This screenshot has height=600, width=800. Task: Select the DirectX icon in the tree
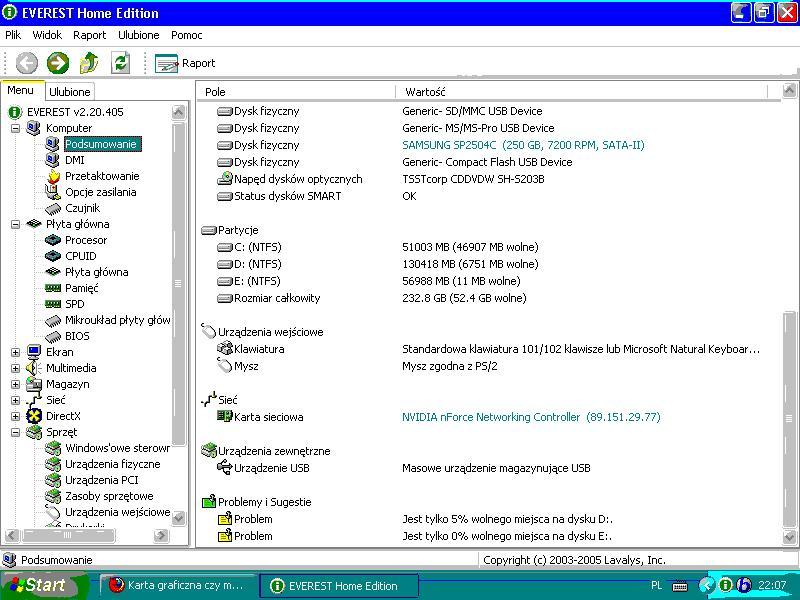tap(34, 416)
